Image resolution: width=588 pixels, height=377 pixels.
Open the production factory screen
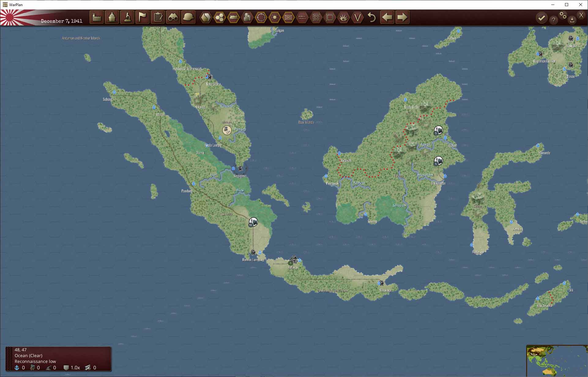point(97,17)
